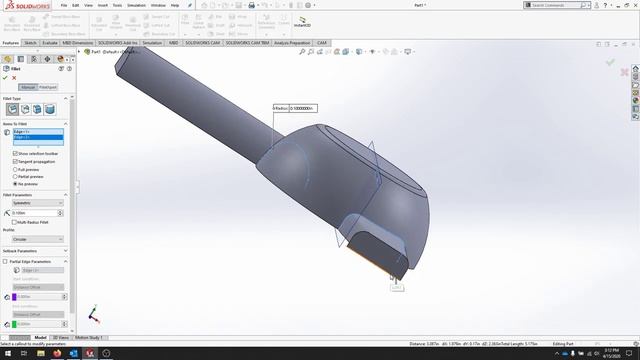
Task: Open the FeatureManager design tree tab
Action: (x=7, y=59)
